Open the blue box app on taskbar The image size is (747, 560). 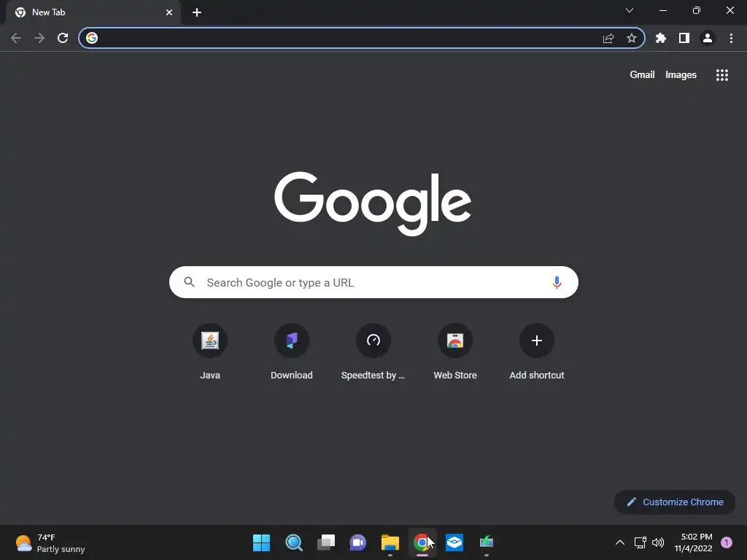[454, 542]
